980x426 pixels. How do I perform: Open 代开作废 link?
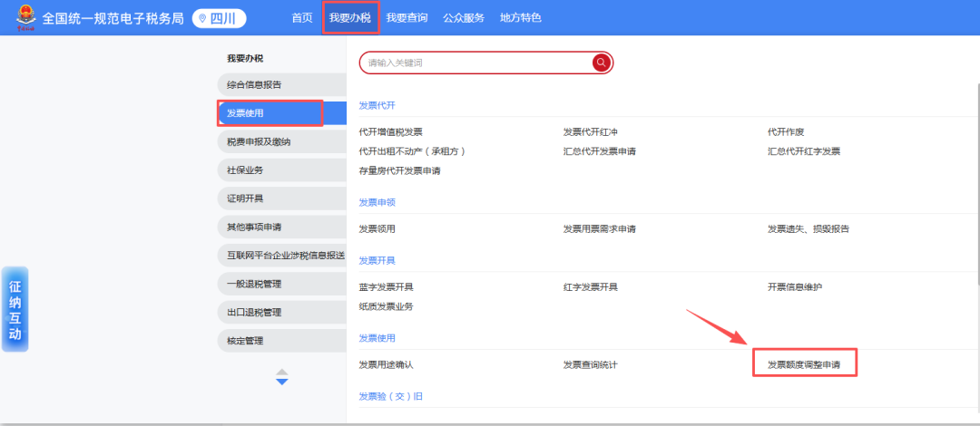(786, 131)
